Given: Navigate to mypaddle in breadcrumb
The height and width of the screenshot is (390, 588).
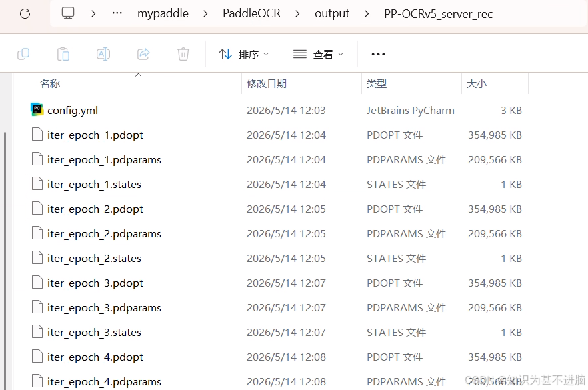Looking at the screenshot, I should (x=163, y=13).
